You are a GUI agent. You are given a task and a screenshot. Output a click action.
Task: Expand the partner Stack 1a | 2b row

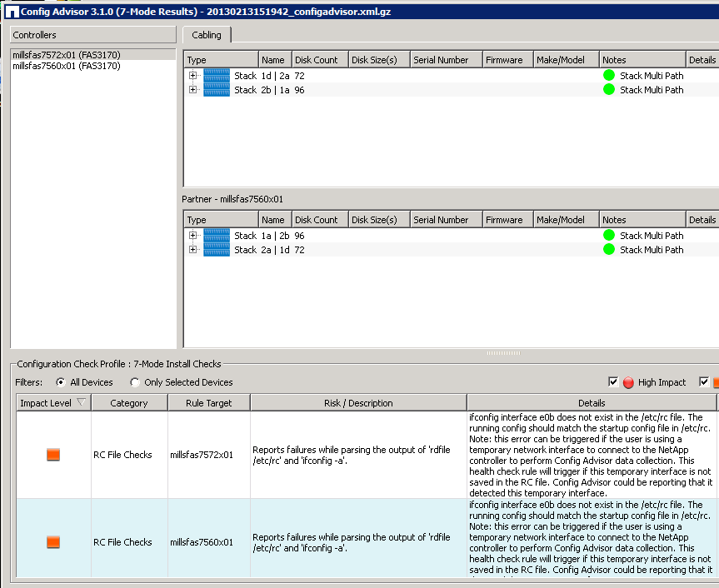[192, 236]
